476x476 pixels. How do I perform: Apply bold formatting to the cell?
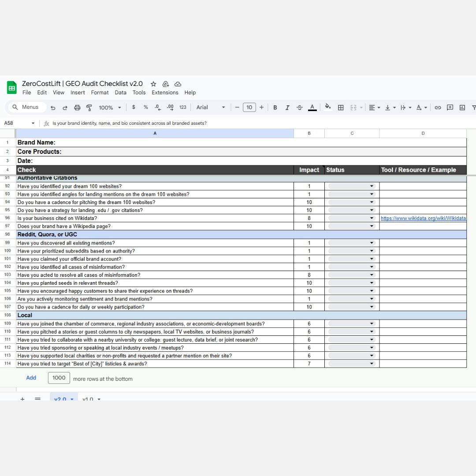click(x=275, y=108)
